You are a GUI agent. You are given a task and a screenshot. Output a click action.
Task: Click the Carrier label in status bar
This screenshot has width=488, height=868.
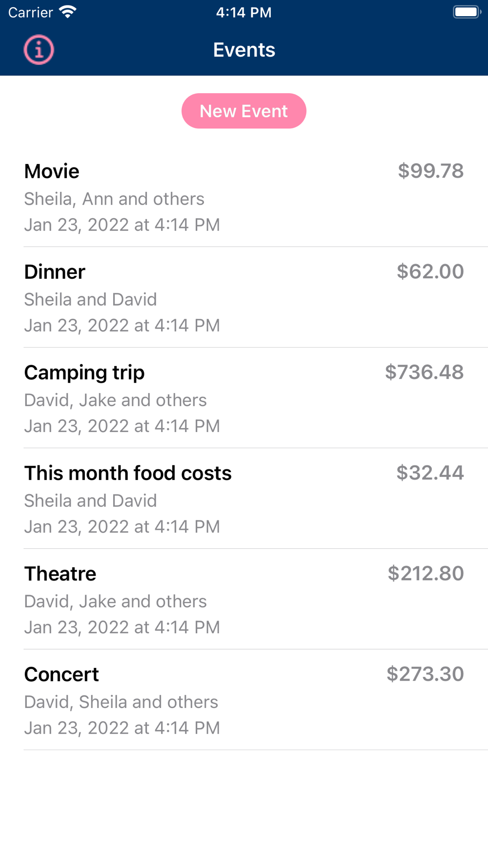pyautogui.click(x=30, y=12)
